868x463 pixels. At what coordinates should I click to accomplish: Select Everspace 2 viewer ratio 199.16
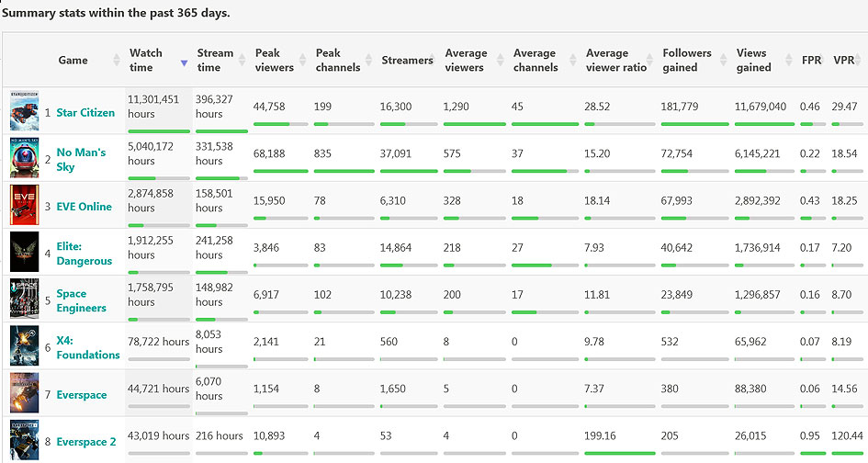(x=600, y=435)
